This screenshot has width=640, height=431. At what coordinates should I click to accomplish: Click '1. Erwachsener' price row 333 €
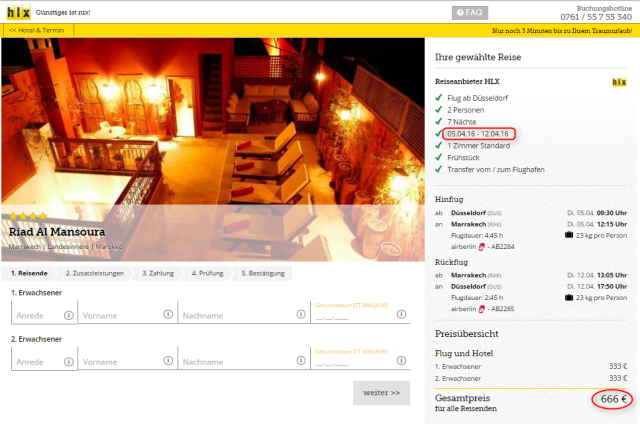(x=531, y=367)
